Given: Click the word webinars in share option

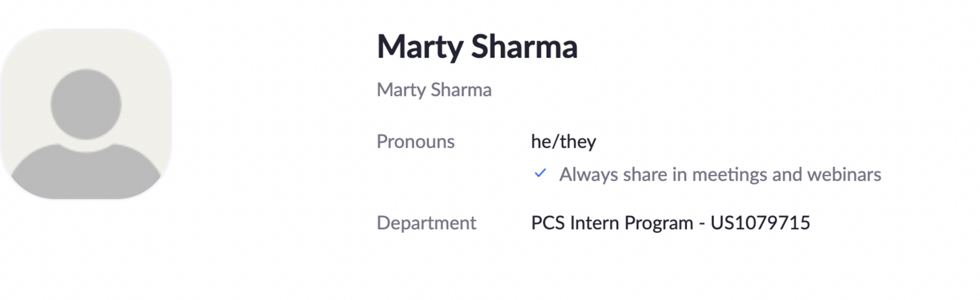Looking at the screenshot, I should 844,174.
